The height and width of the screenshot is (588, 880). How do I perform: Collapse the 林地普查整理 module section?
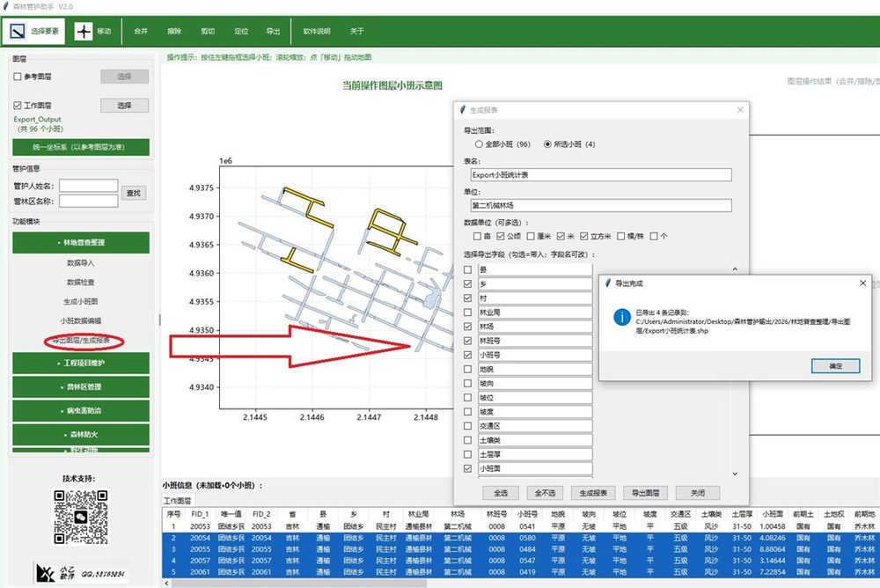(x=81, y=243)
